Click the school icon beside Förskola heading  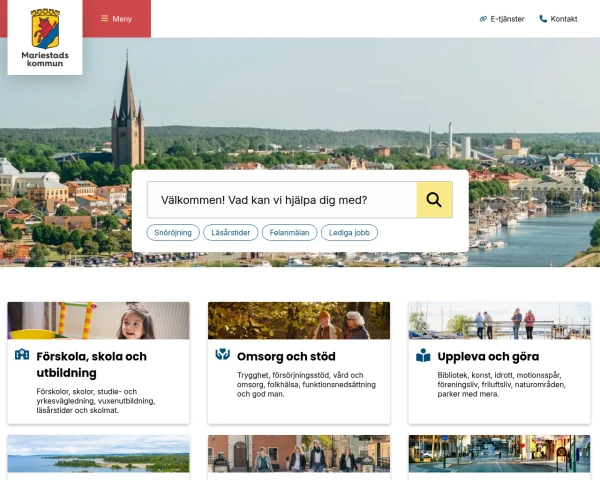[22, 355]
